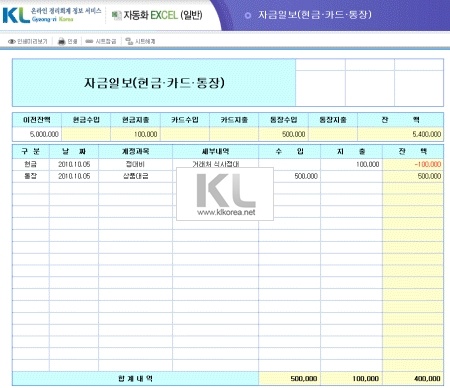Image resolution: width=450 pixels, height=388 pixels.
Task: Select the 카드지출 summary header
Action: click(x=234, y=120)
